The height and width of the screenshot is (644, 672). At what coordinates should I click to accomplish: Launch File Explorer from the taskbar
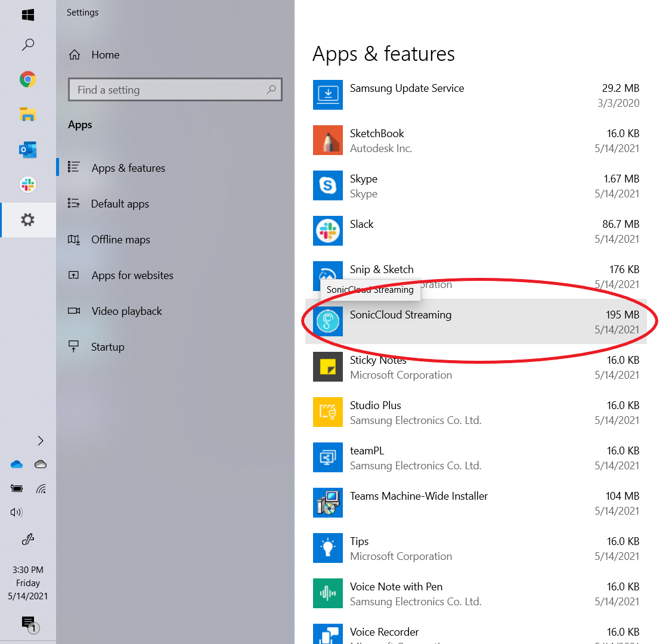click(x=27, y=114)
